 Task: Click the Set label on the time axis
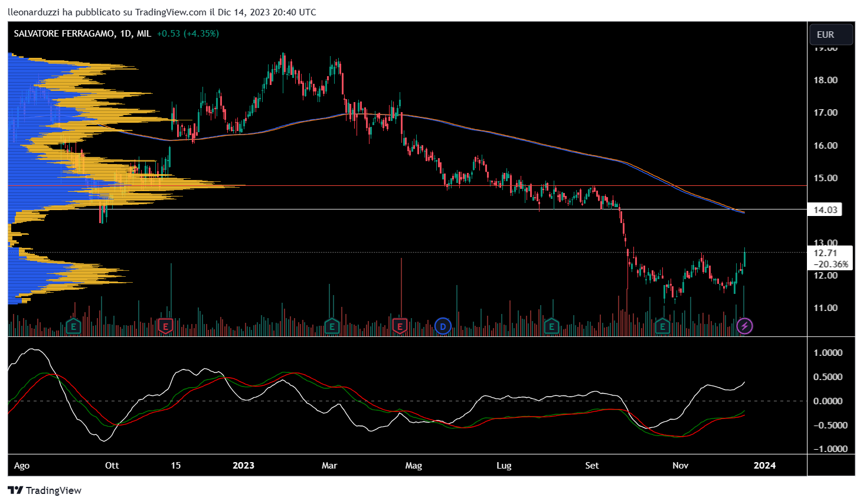(592, 466)
